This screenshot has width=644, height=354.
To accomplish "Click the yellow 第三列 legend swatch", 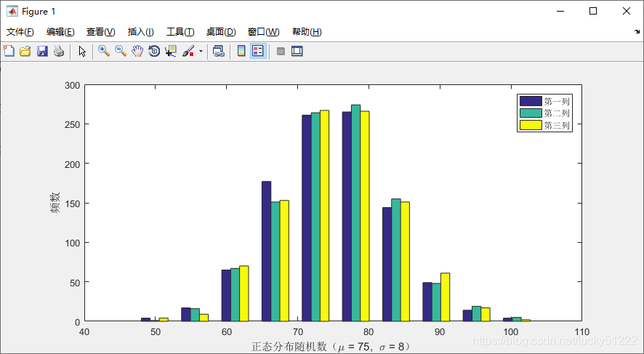I will coord(531,125).
